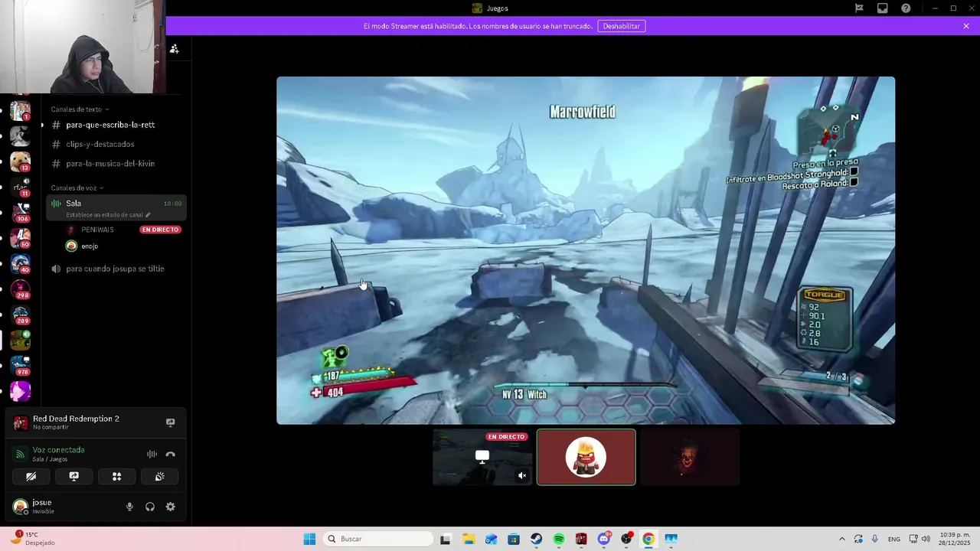Click the invite members icon atop the channel list

point(174,49)
